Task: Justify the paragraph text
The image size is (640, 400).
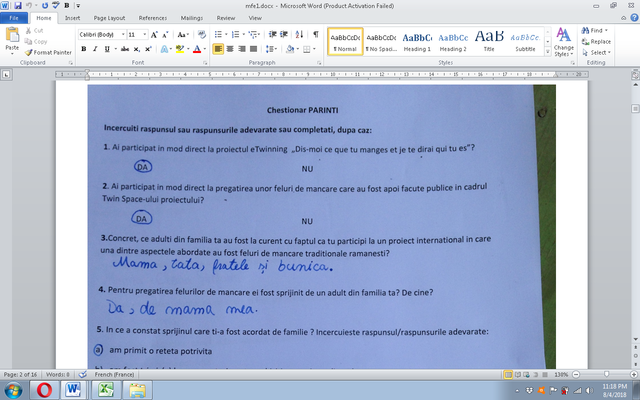Action: point(253,49)
